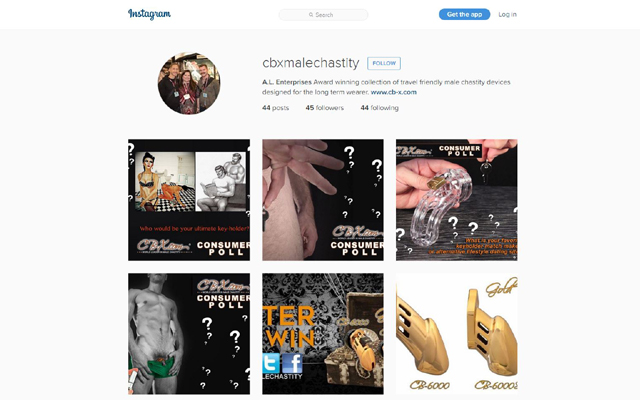Open the enter to win treasure chest post
Screen dimensions: 640x400
(323, 334)
